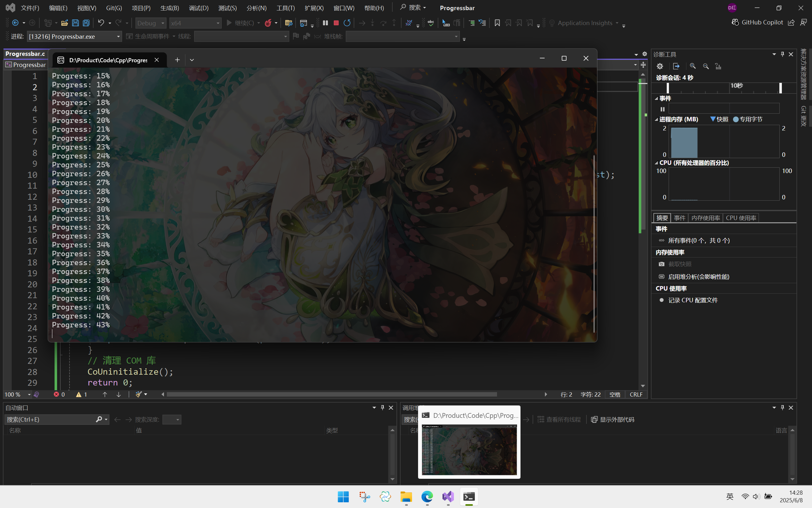Click the warnings count indicator
The image size is (812, 508).
[82, 394]
